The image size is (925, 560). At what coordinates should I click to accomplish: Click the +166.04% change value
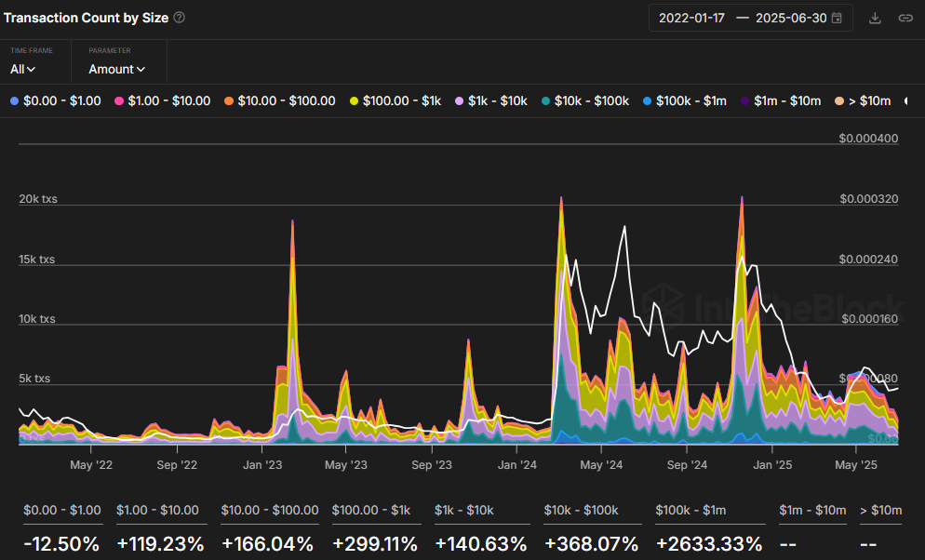click(267, 543)
